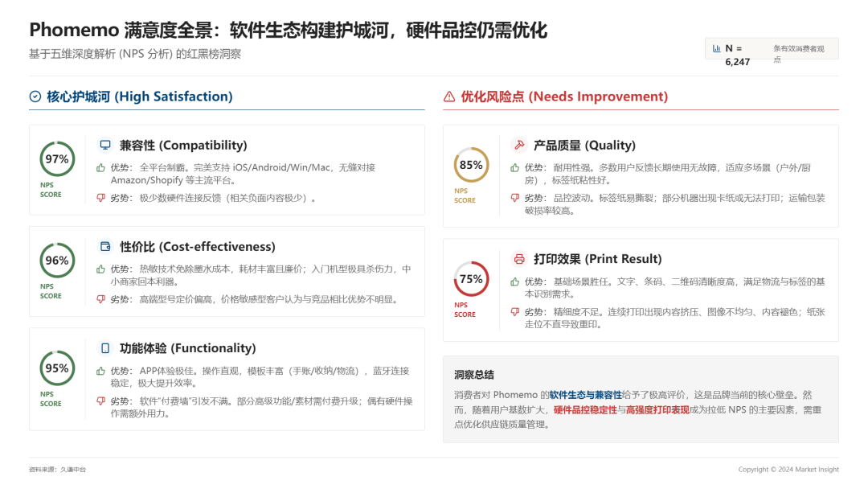
Task: Click the monitor icon beside 兼容性 (Compatibility)
Action: 104,145
